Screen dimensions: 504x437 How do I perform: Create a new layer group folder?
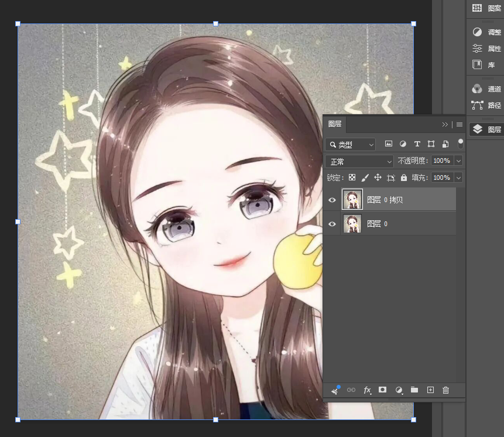414,390
